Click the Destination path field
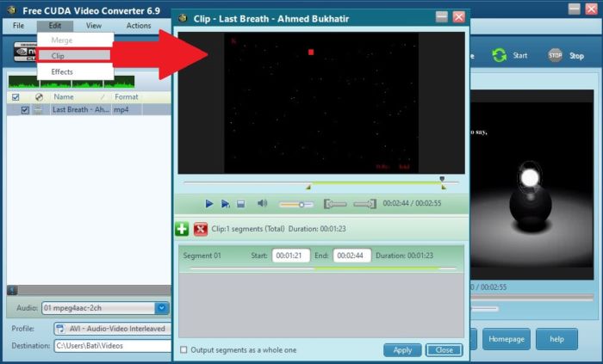The image size is (603, 364). point(112,346)
